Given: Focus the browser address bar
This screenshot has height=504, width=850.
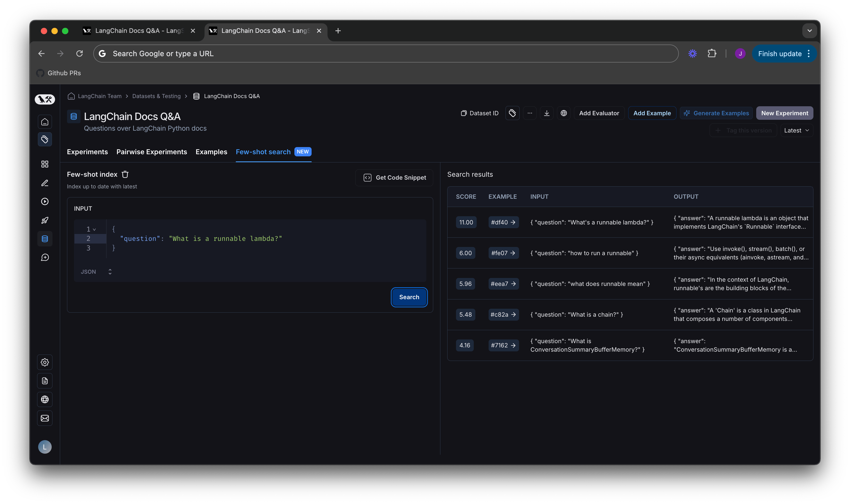Looking at the screenshot, I should coord(386,54).
